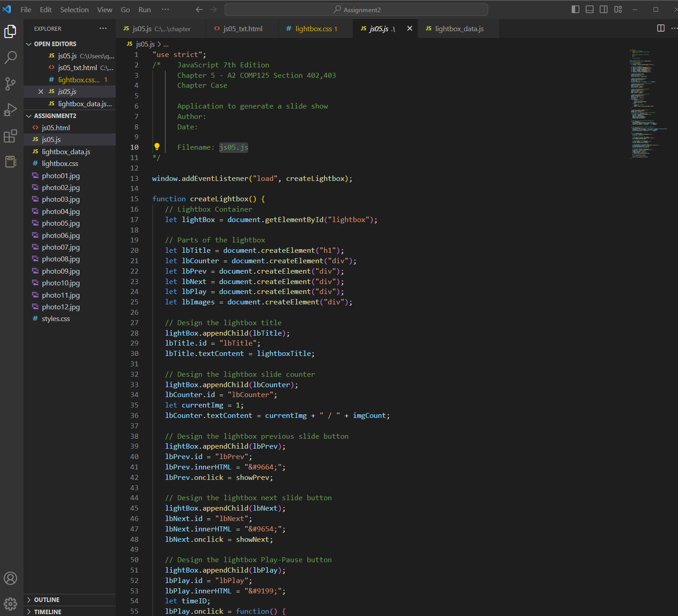Close js05.js in Open Editors list
Viewport: 678px width, 616px height.
pos(41,91)
